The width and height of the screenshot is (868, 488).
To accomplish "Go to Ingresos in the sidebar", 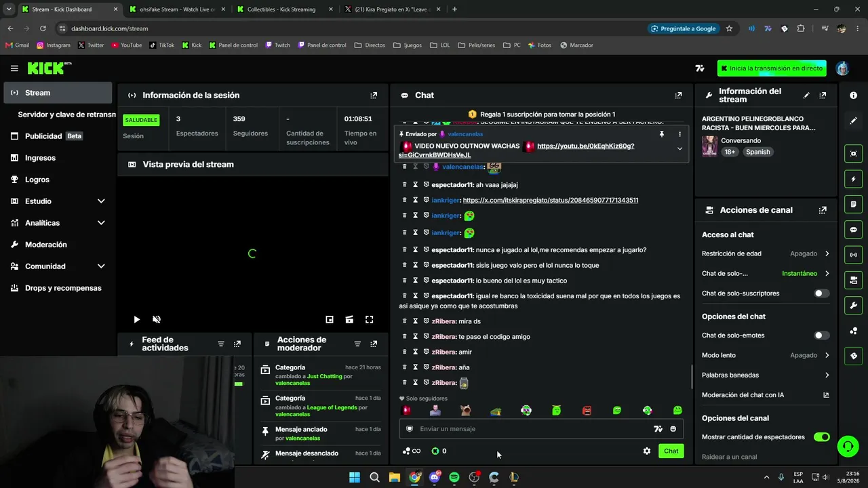I will click(58, 158).
